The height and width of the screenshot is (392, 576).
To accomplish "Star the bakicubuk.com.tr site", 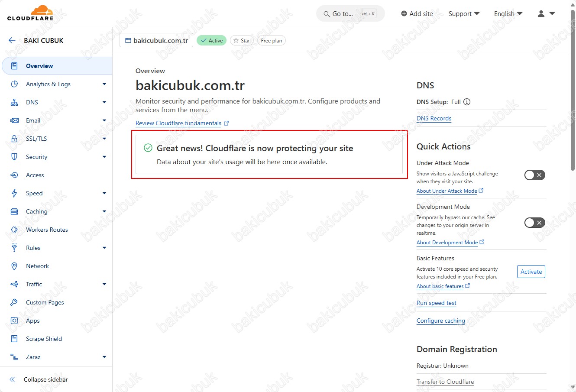I will [242, 40].
